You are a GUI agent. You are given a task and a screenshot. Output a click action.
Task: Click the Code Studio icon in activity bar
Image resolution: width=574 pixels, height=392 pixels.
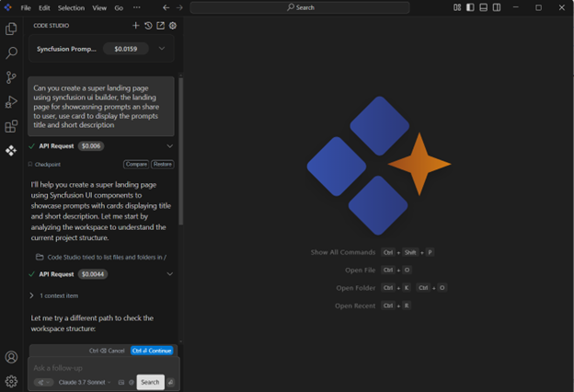click(x=11, y=150)
